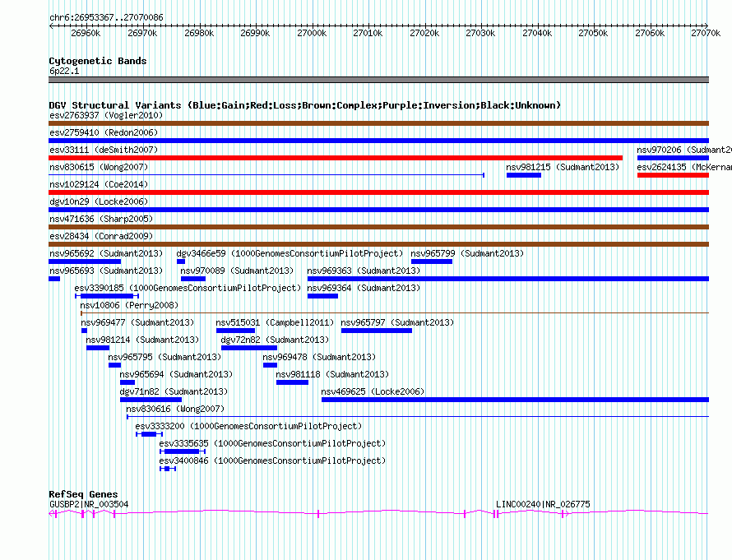The height and width of the screenshot is (560, 732).
Task: Click esv3400846 variant label
Action: click(272, 460)
